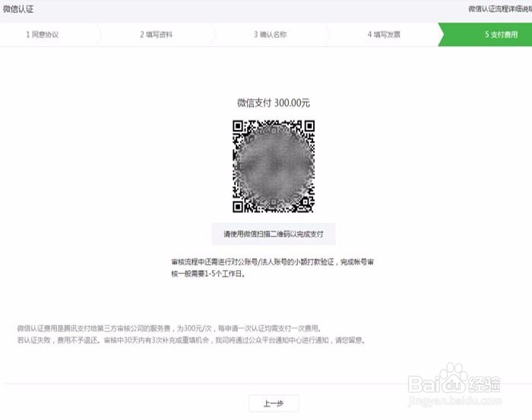Click the 审核流程中还需进行对公账号 notice text

(x=272, y=262)
